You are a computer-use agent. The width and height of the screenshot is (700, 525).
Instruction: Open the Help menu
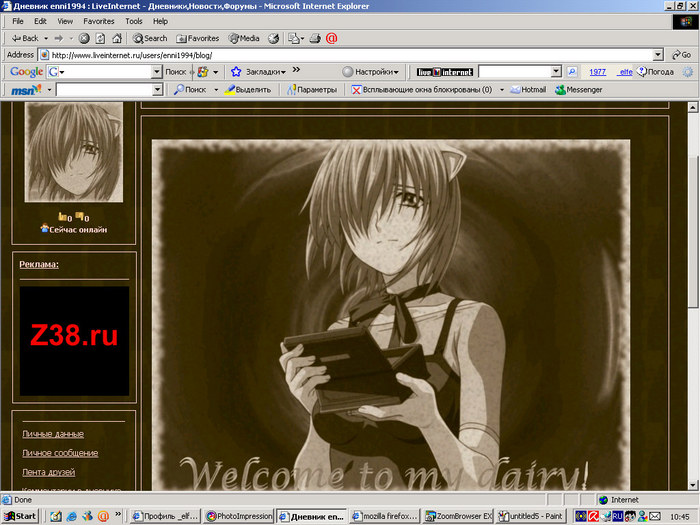(160, 21)
